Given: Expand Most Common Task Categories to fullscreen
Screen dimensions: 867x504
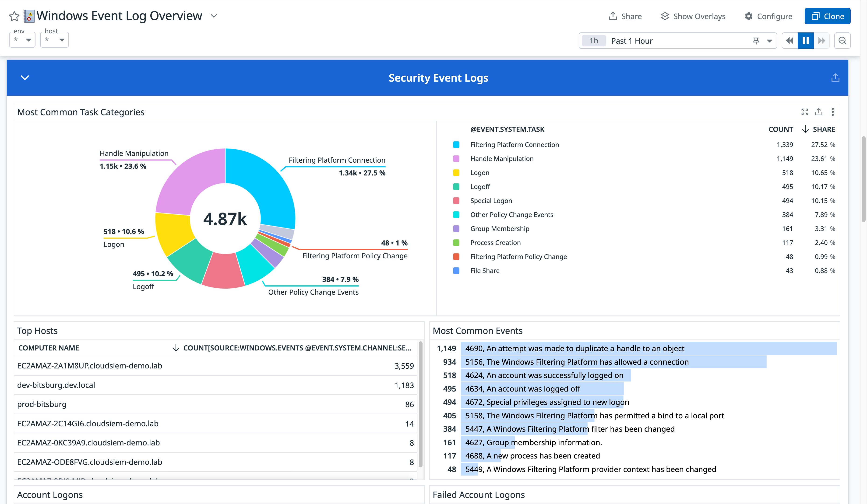Looking at the screenshot, I should coord(805,112).
